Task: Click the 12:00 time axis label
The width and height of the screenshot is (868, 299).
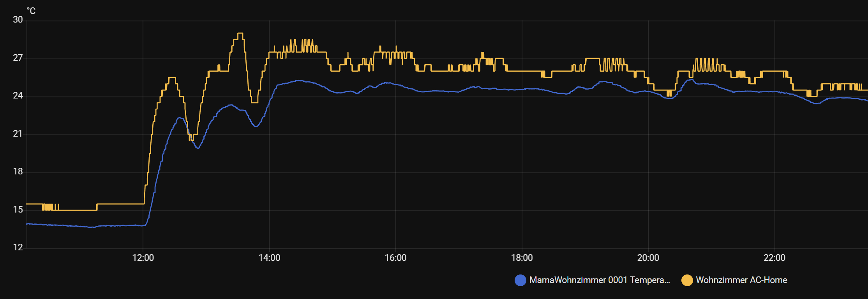Action: point(143,258)
